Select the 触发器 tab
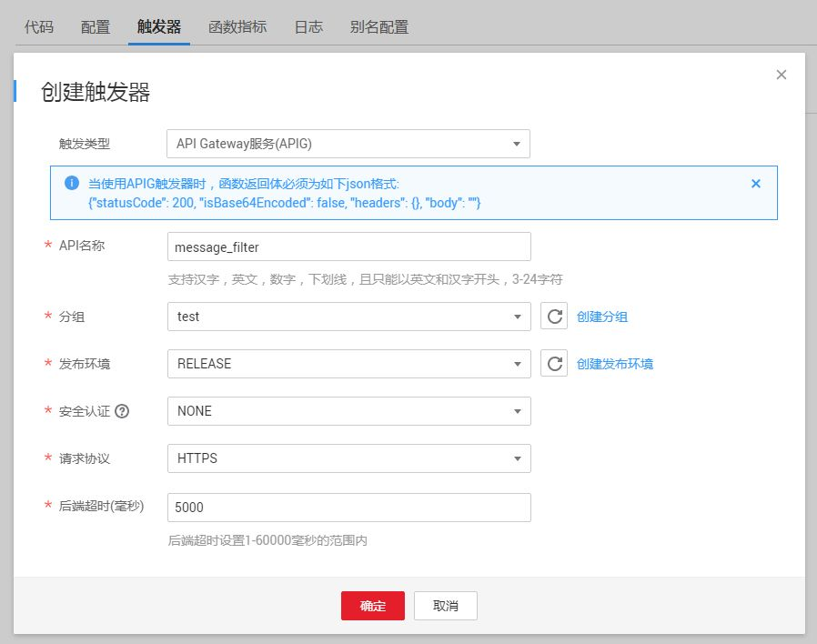817x644 pixels. pos(159,26)
